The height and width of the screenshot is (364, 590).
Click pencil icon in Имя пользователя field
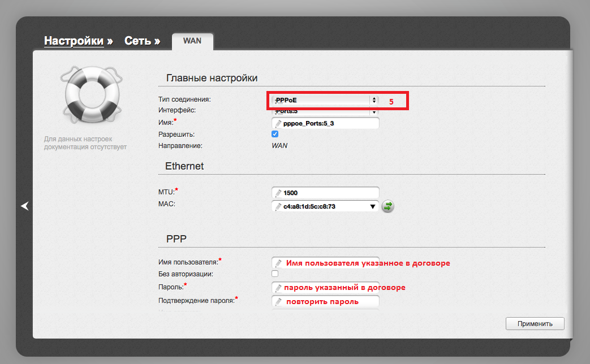[278, 263]
